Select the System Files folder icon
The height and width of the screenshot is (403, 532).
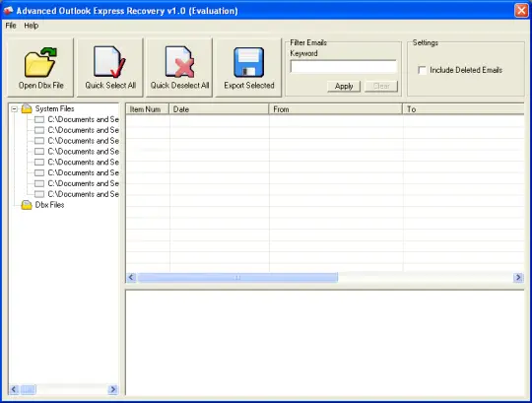click(27, 109)
